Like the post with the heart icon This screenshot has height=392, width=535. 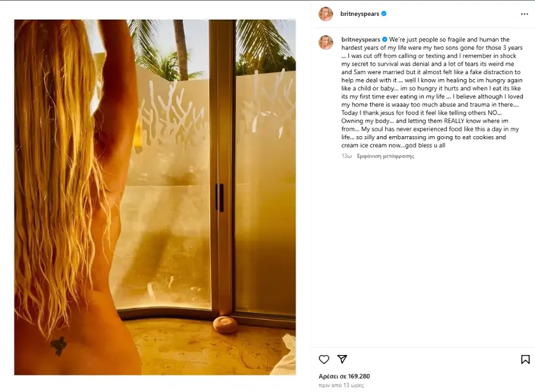(324, 359)
